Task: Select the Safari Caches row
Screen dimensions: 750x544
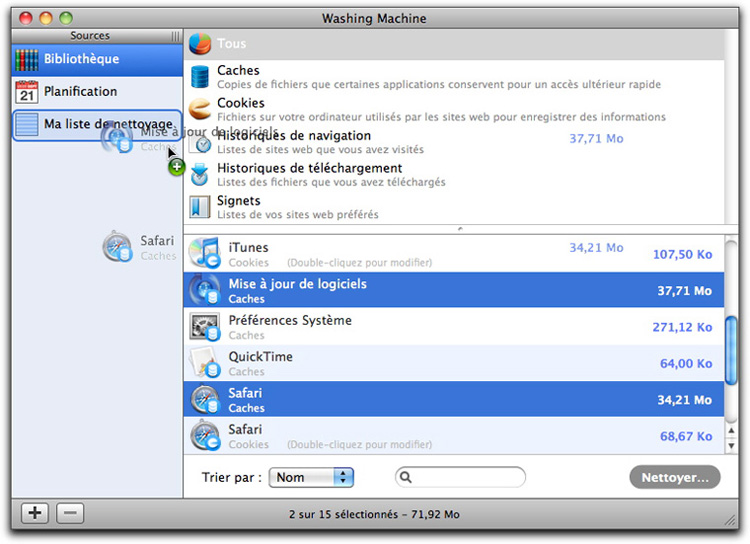Action: point(454,399)
